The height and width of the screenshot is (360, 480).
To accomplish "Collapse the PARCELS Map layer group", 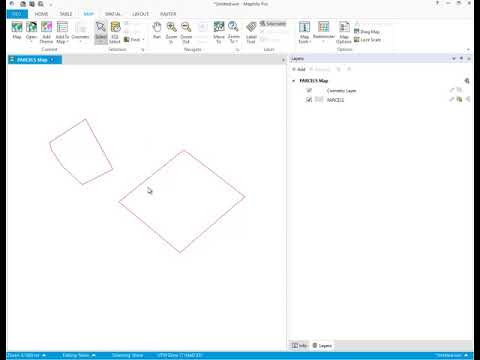I will tap(294, 81).
